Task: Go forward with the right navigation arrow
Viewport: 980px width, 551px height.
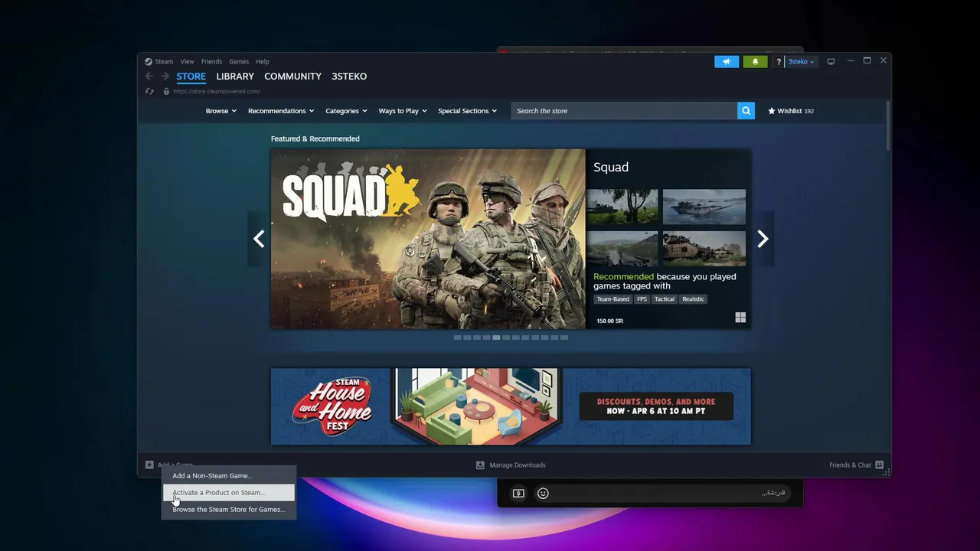Action: [x=165, y=77]
